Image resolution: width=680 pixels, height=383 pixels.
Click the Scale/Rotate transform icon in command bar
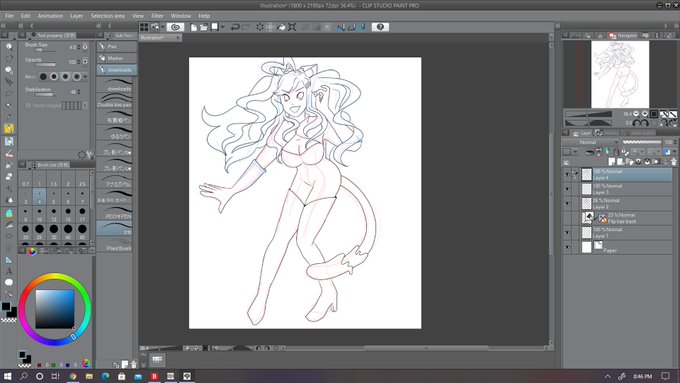pos(292,27)
